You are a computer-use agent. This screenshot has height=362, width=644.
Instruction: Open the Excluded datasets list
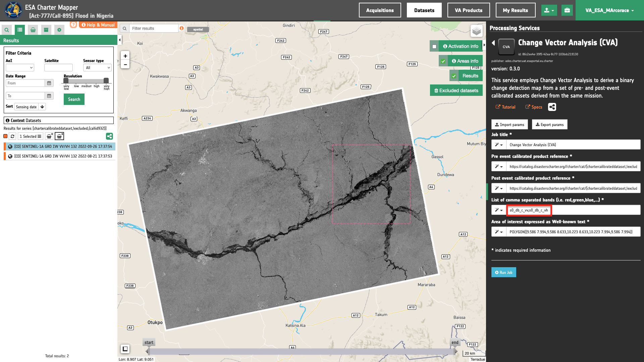tap(456, 90)
